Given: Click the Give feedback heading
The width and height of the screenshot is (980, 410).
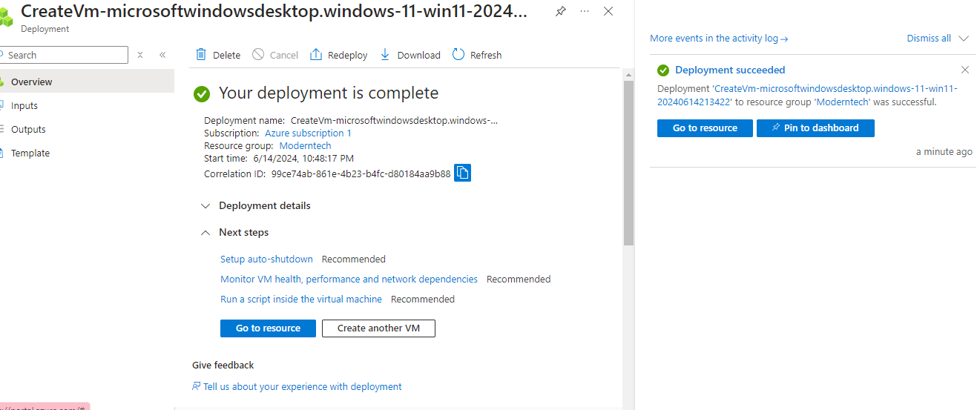Looking at the screenshot, I should tap(223, 366).
